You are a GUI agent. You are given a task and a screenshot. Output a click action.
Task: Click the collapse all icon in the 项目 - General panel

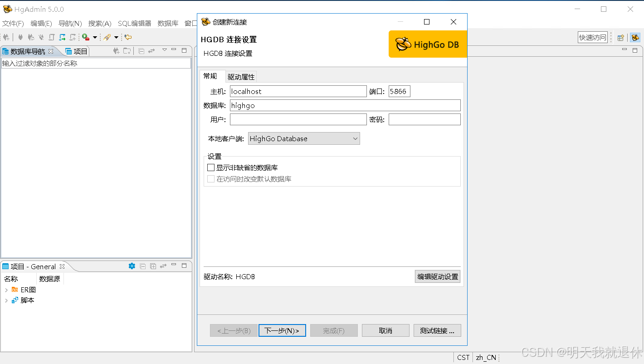tap(142, 266)
